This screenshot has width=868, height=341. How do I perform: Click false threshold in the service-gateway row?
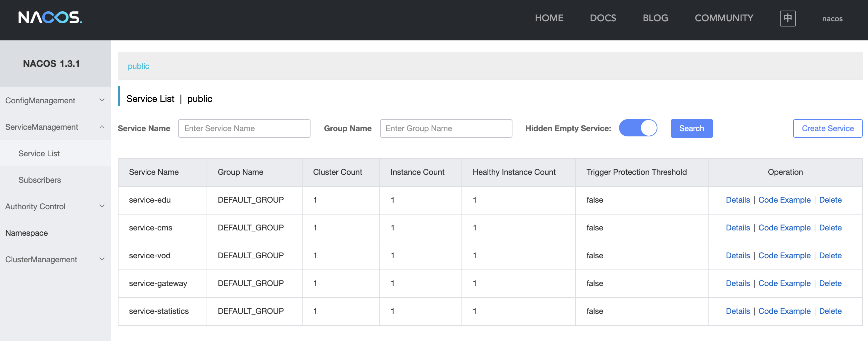point(595,283)
